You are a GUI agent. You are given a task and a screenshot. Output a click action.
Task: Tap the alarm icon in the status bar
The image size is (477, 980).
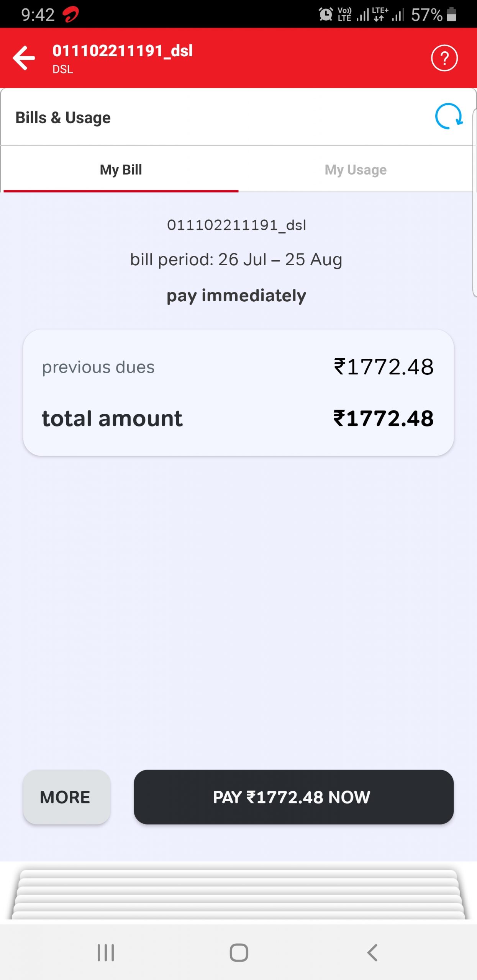(x=326, y=15)
